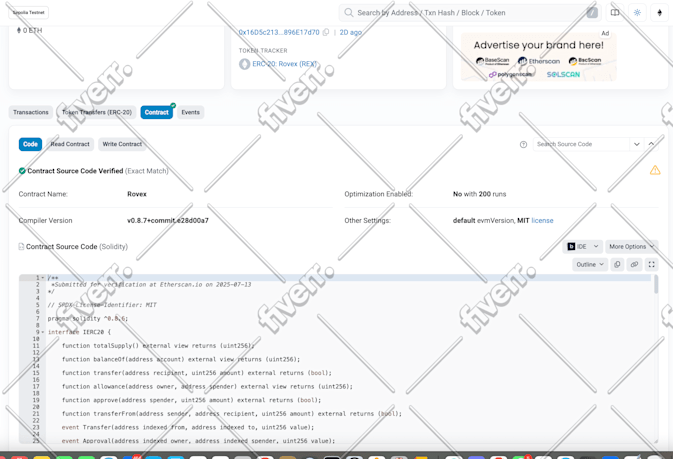Click the Contract Source Code file icon
Screen dimensions: 673x459
21,246
